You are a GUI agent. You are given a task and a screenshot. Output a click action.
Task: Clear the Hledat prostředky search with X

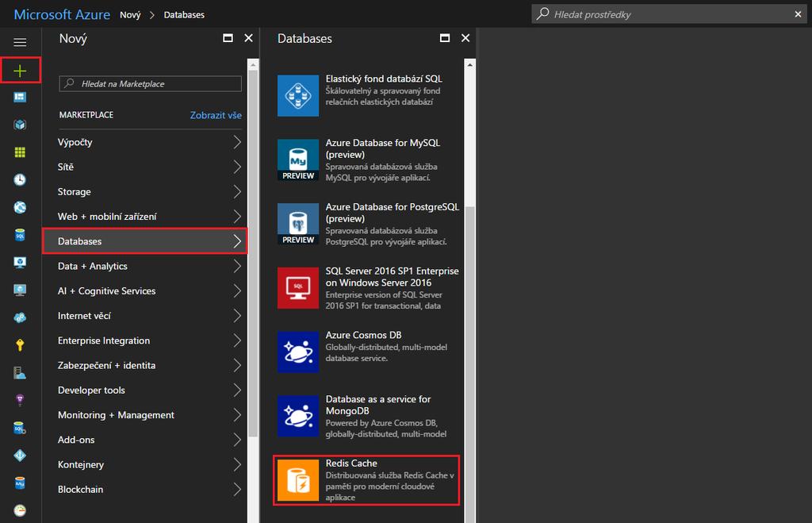798,14
